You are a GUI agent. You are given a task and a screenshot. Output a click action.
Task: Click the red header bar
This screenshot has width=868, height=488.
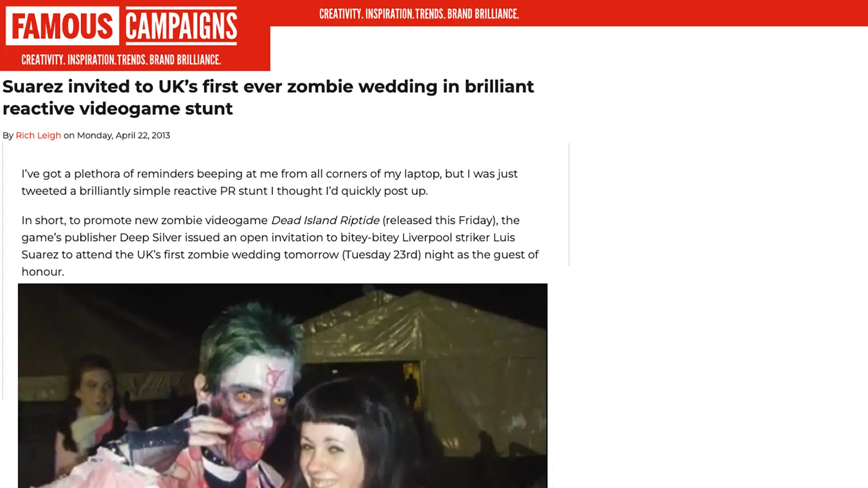[569, 13]
